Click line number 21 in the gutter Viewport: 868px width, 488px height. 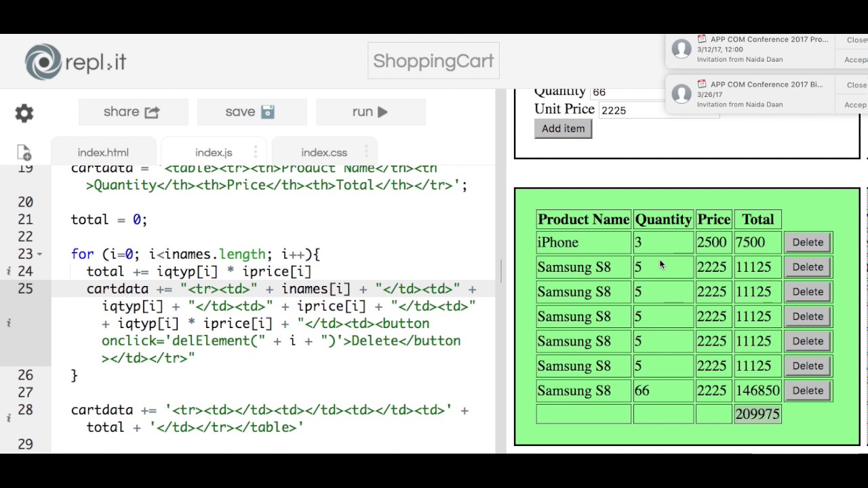[25, 220]
